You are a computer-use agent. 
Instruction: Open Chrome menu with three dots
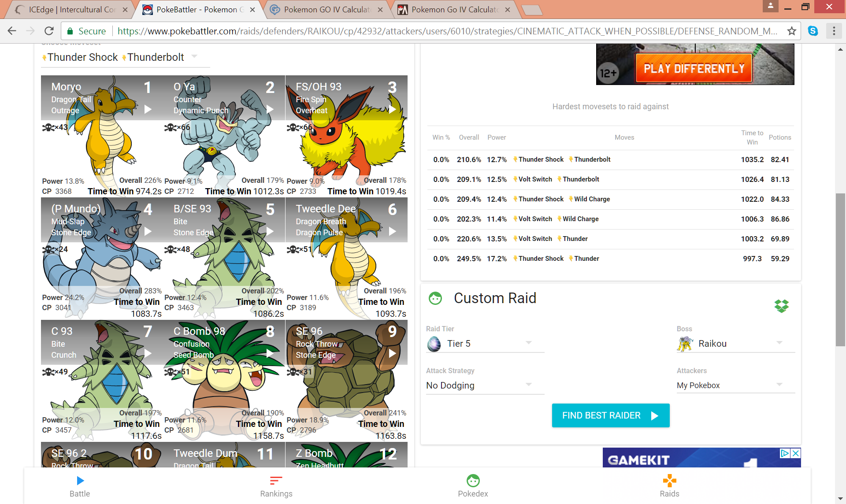point(834,31)
